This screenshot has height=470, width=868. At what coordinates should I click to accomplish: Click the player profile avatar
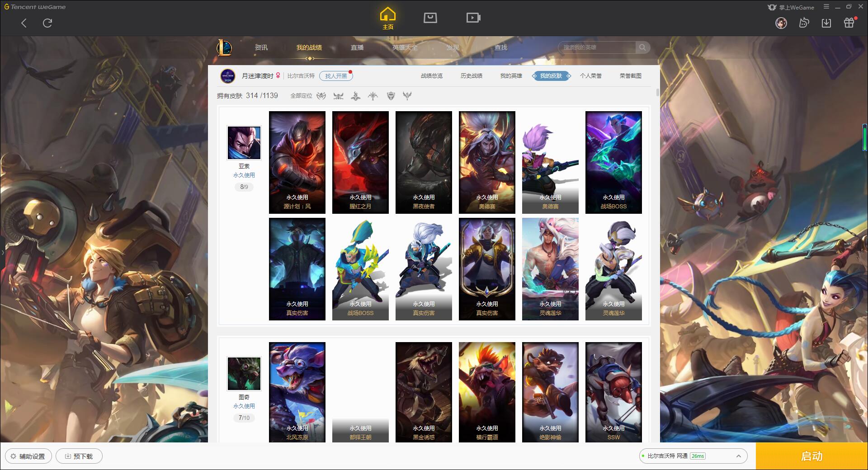[x=228, y=76]
